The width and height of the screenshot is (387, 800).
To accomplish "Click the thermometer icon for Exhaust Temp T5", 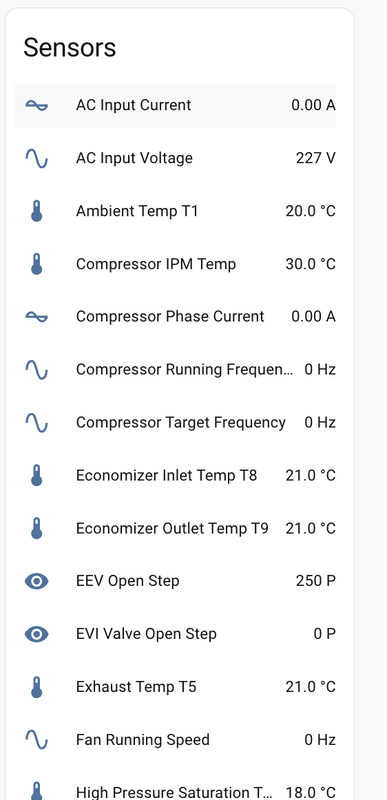I will coord(37,687).
